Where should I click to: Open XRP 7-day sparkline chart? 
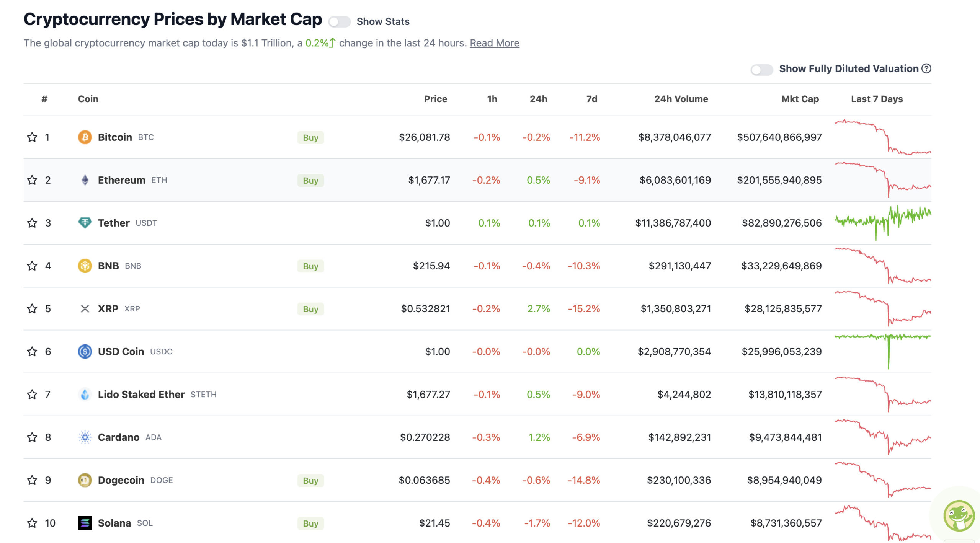[x=883, y=308]
